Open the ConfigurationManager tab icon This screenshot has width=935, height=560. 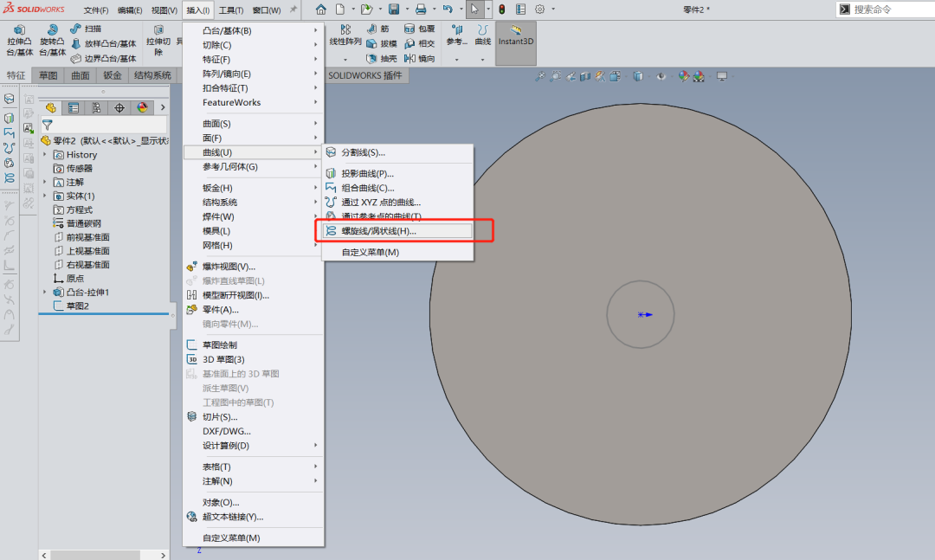96,108
